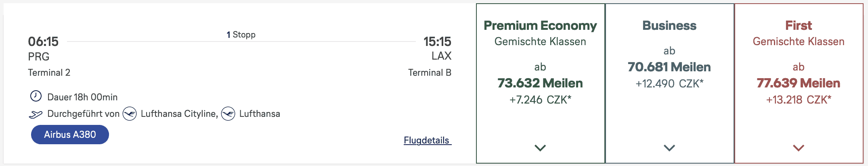Click the Lufthansa Cityline crane logo

(130, 114)
